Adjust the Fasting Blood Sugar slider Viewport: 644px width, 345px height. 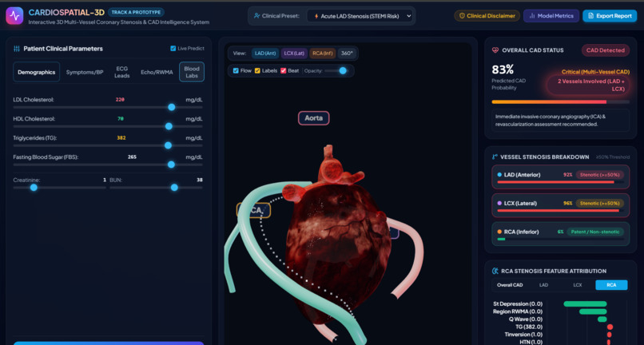pyautogui.click(x=108, y=165)
